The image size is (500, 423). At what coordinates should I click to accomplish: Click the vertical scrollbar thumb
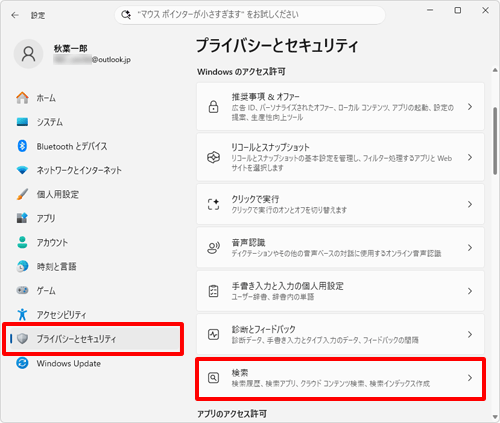pos(495,141)
